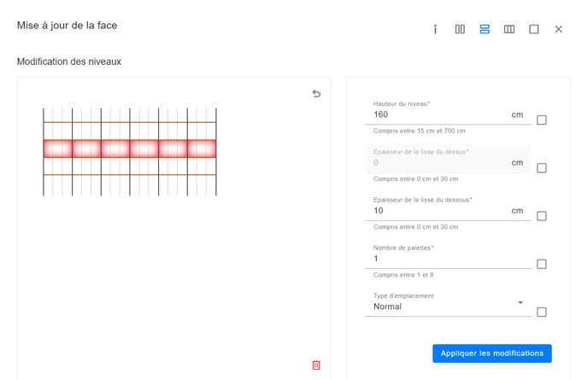Check the Type d'emplacement checkbox

[x=542, y=312]
